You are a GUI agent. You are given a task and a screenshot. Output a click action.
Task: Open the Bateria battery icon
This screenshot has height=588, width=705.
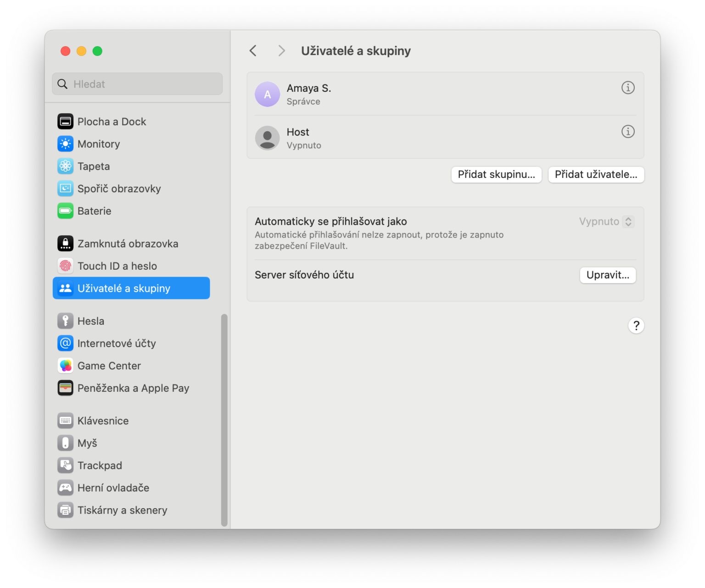coord(65,211)
